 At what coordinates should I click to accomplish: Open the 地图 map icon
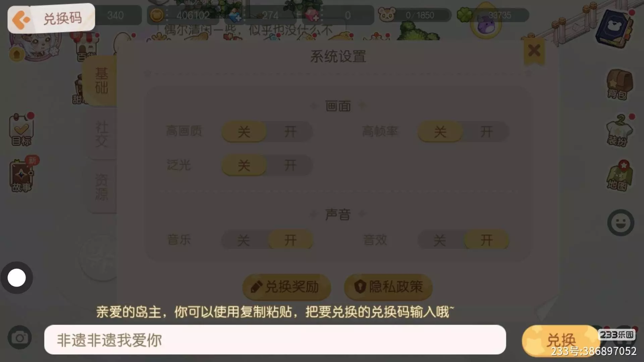pyautogui.click(x=620, y=175)
